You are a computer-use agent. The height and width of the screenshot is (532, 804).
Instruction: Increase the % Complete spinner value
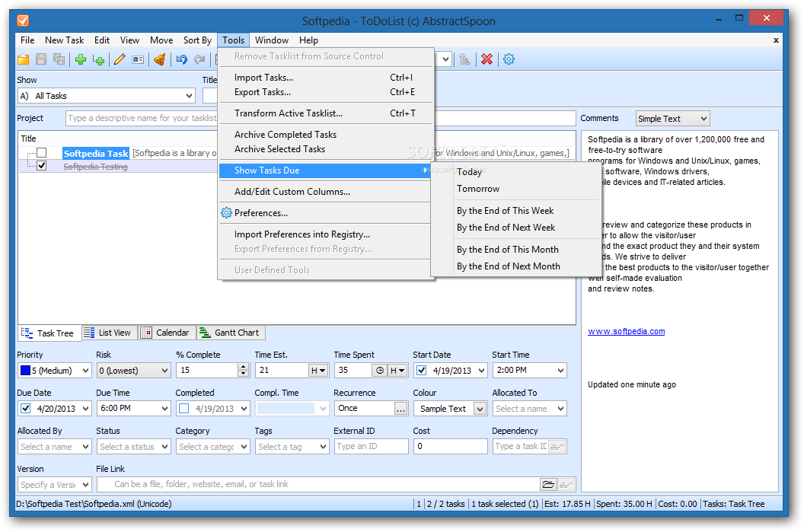pyautogui.click(x=244, y=367)
